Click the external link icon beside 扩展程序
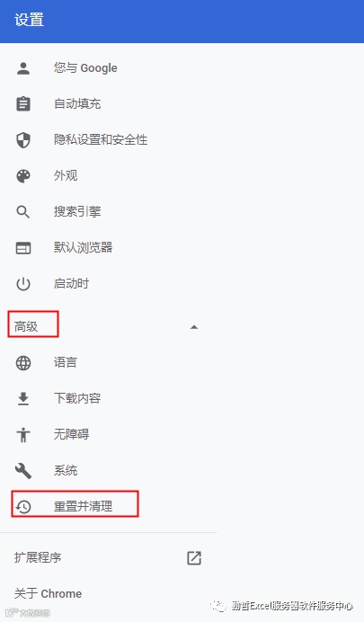This screenshot has width=364, height=622. pyautogui.click(x=194, y=558)
